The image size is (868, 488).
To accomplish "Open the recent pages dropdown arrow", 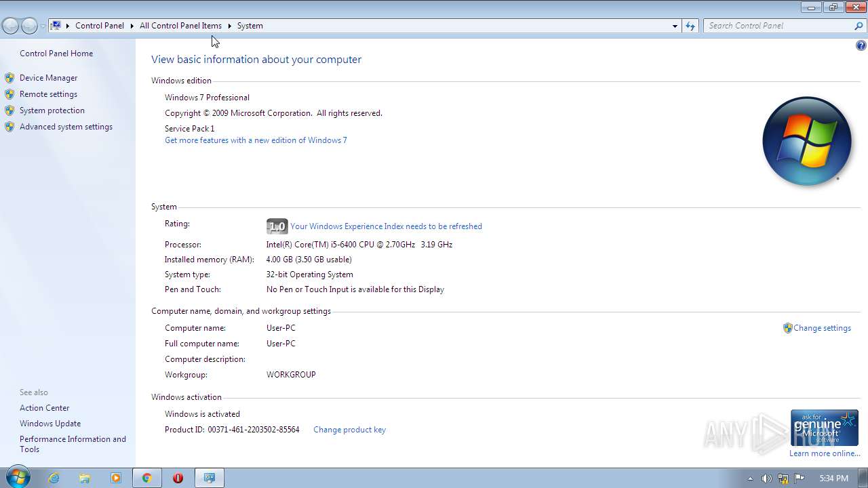I will click(43, 26).
